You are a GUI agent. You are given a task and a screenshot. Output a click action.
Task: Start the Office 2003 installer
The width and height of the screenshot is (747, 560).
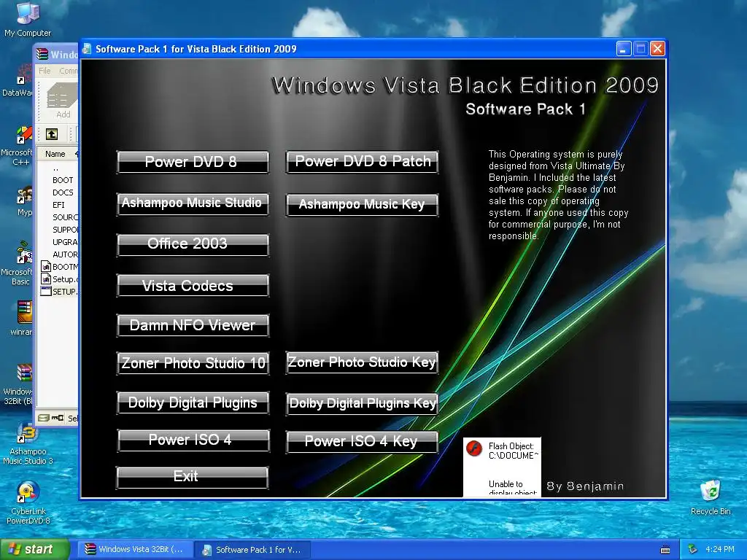click(193, 245)
